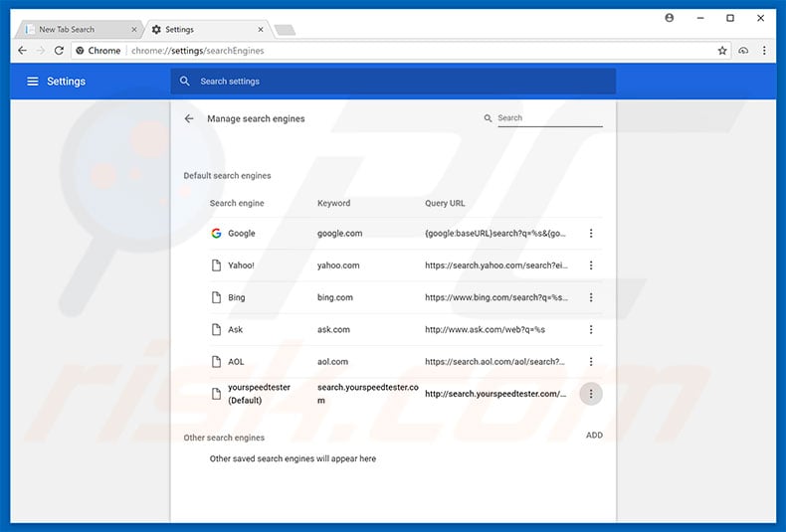Click the yourspeedtester query URL

[x=495, y=394]
